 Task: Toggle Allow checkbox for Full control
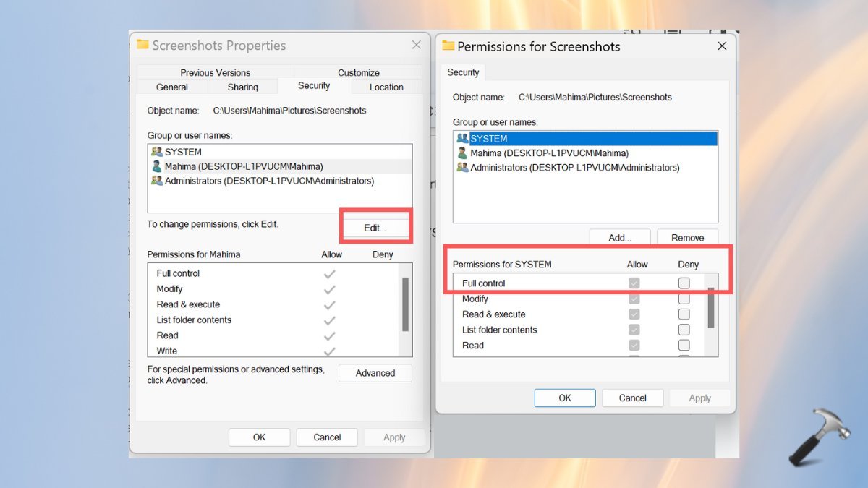[634, 283]
